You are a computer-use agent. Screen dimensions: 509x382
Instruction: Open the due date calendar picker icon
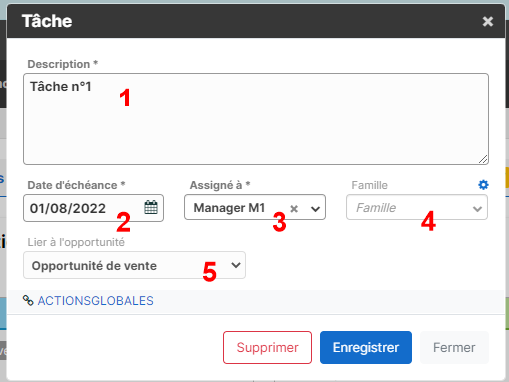tap(151, 207)
